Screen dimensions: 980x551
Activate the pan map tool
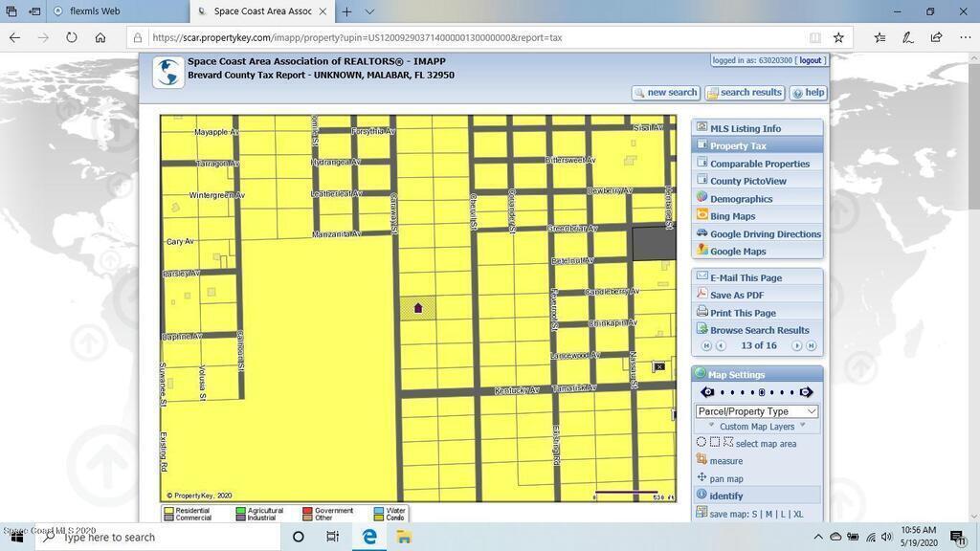coord(725,478)
